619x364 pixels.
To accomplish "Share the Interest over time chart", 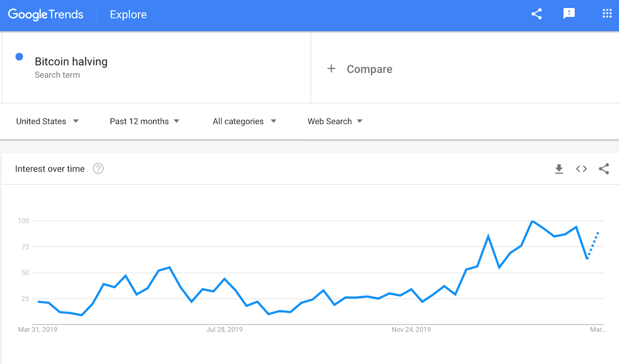I will click(604, 169).
